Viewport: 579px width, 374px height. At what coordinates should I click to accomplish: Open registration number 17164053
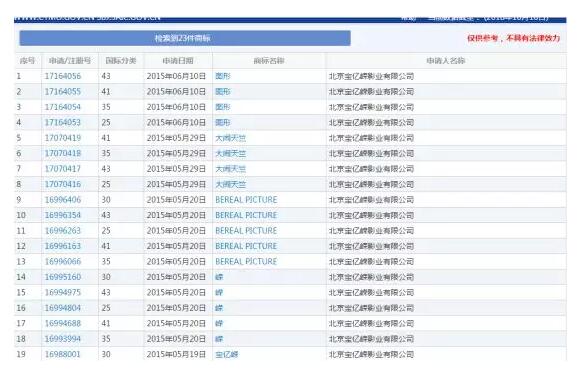(62, 122)
